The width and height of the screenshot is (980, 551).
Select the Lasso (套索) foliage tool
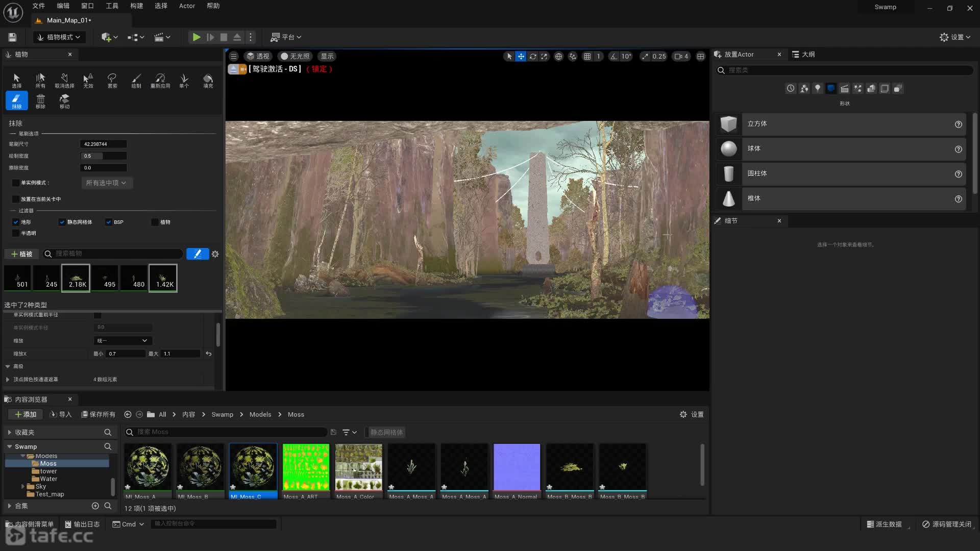point(112,80)
